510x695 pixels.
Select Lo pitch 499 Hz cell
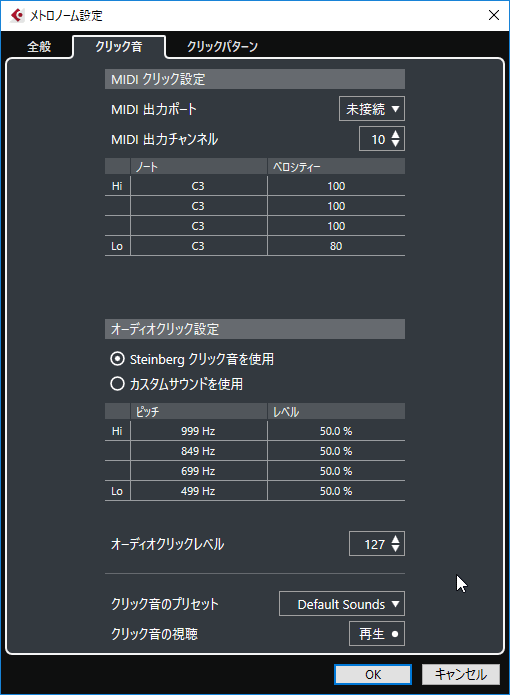point(199,491)
